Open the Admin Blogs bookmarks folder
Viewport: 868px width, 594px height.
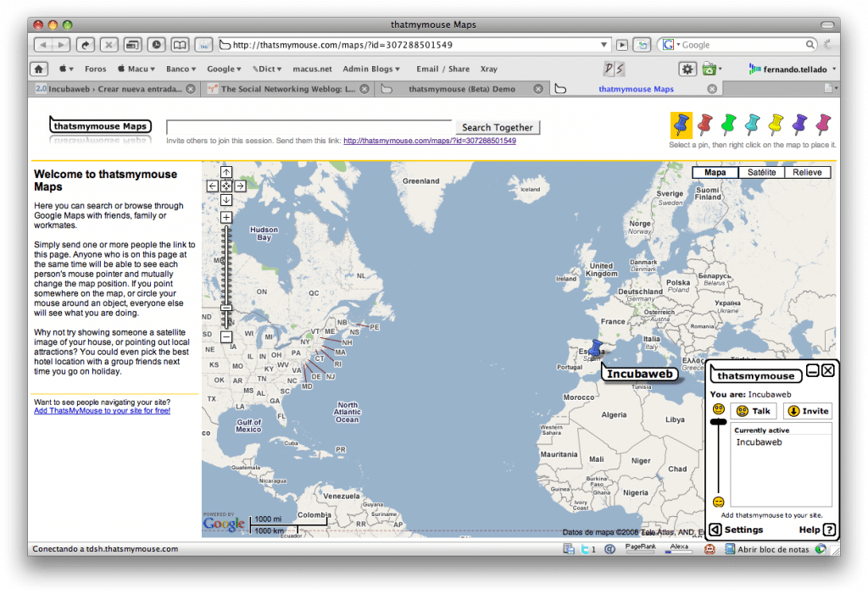371,69
